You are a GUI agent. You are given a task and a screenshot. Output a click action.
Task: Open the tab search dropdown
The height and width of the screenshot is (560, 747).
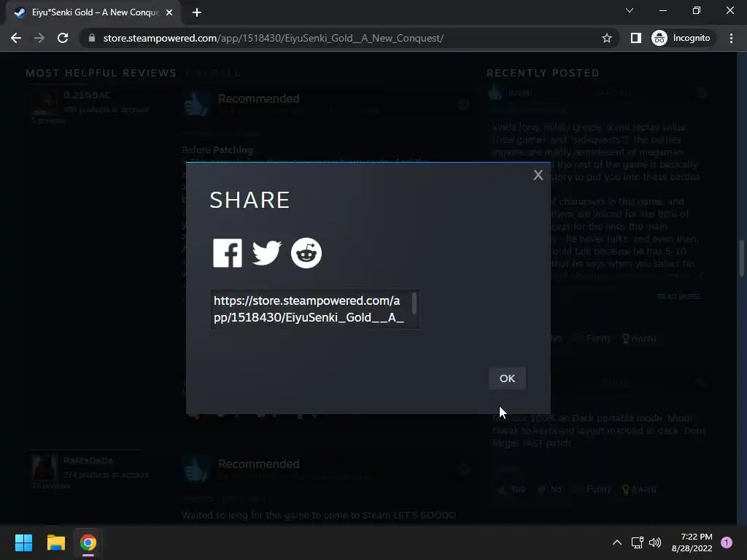(630, 10)
